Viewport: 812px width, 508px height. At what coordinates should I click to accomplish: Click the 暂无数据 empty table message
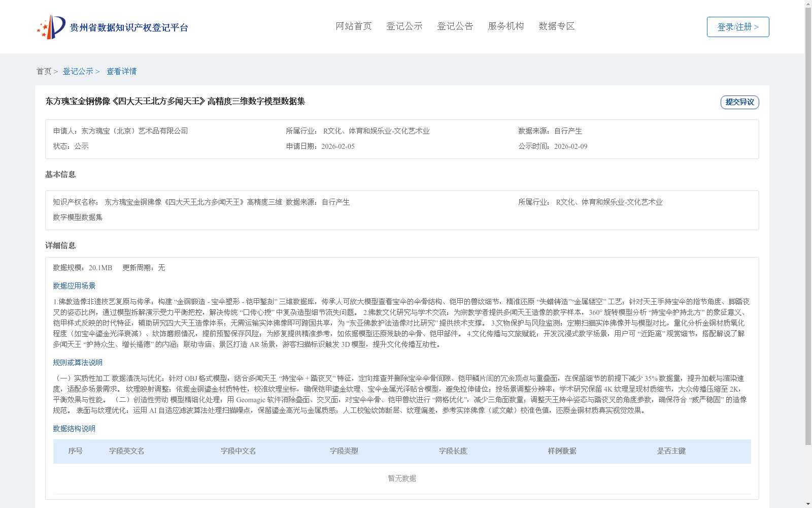click(402, 479)
